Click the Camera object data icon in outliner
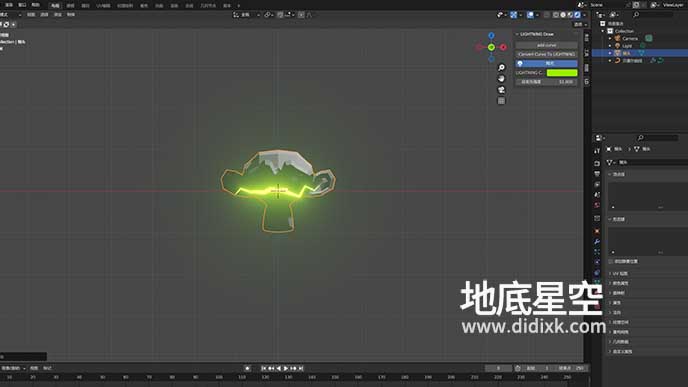 click(x=649, y=38)
